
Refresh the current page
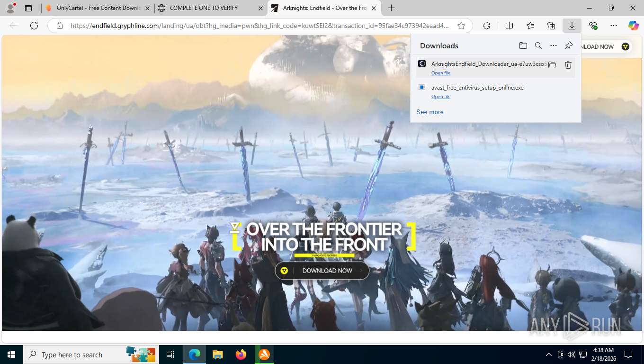pos(34,26)
